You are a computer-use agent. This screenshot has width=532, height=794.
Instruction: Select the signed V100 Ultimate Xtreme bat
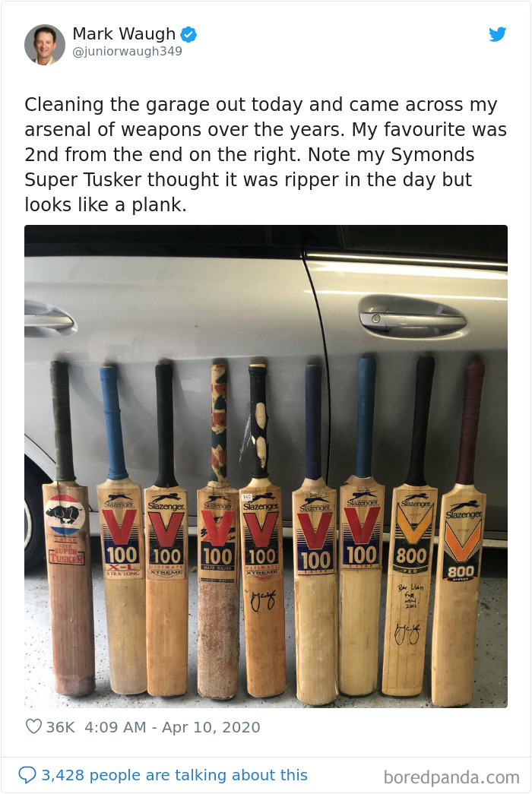pyautogui.click(x=262, y=530)
